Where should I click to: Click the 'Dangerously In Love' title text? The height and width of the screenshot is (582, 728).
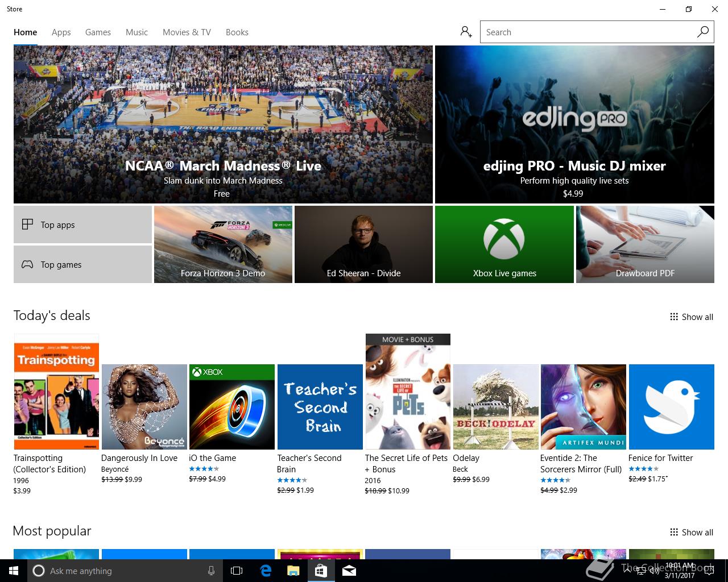pyautogui.click(x=139, y=458)
